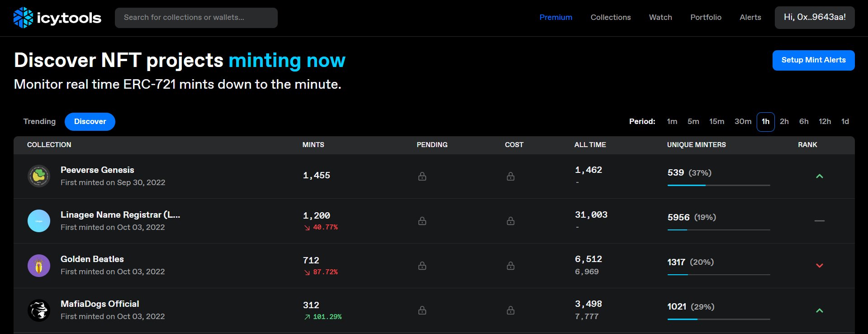Click the red down-trend arrow beside 40.77%
The width and height of the screenshot is (868, 334).
[x=307, y=227]
